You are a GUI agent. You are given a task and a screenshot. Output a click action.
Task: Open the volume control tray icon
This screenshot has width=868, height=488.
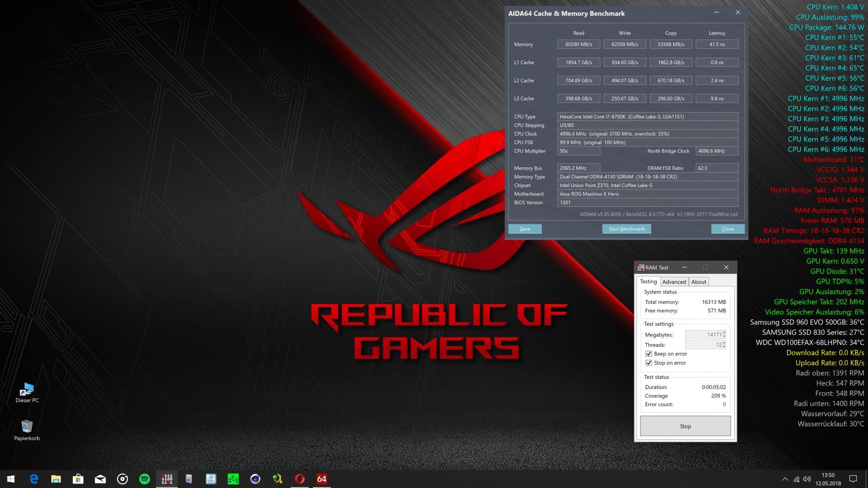click(x=807, y=479)
